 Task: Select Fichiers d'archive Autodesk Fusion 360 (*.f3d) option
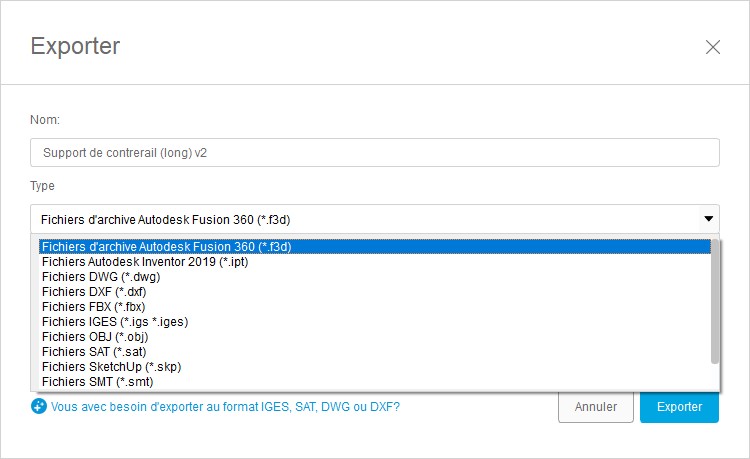pyautogui.click(x=375, y=247)
